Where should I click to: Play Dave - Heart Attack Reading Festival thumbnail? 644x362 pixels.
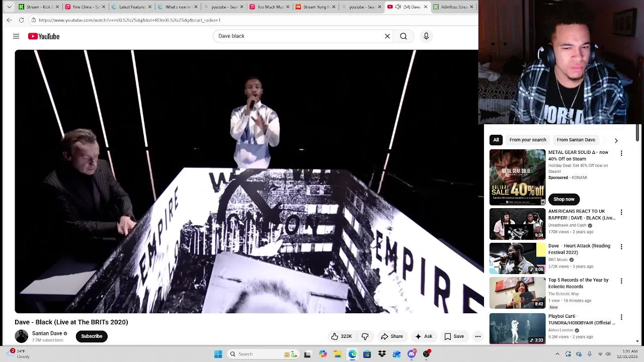[x=517, y=258]
